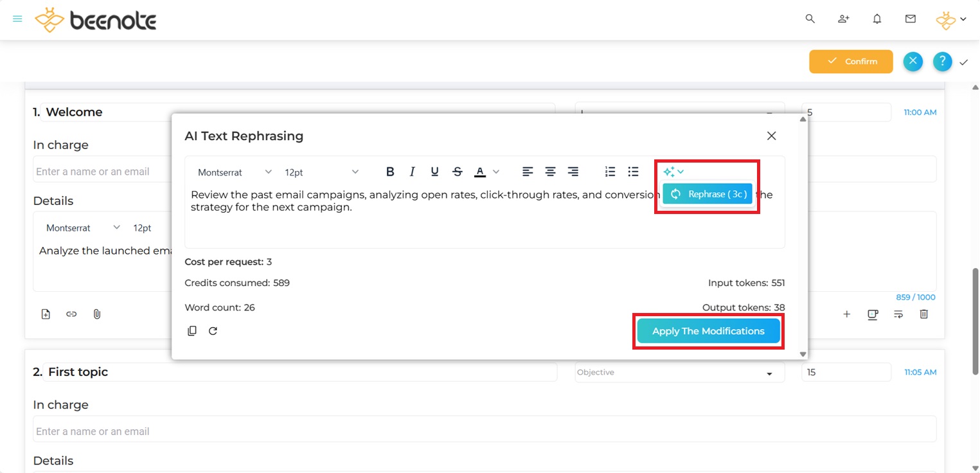The width and height of the screenshot is (980, 473).
Task: Copy the rephrased text to clipboard
Action: pyautogui.click(x=192, y=331)
